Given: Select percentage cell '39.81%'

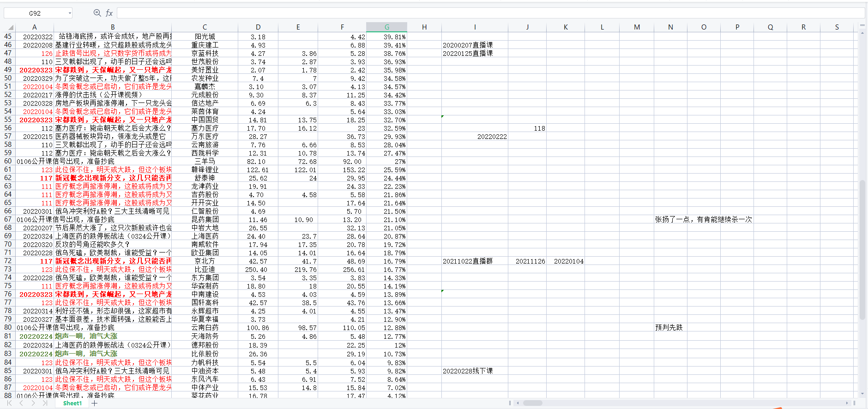Looking at the screenshot, I should [386, 36].
